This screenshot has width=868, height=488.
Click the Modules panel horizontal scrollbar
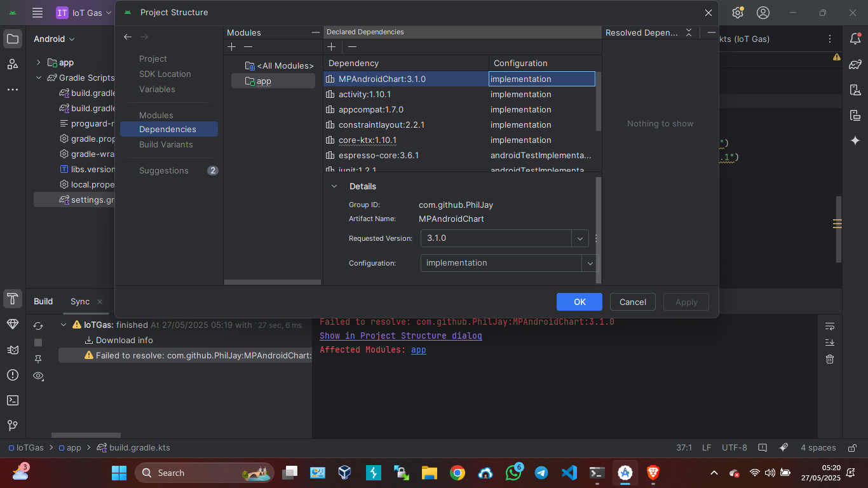[x=273, y=282]
